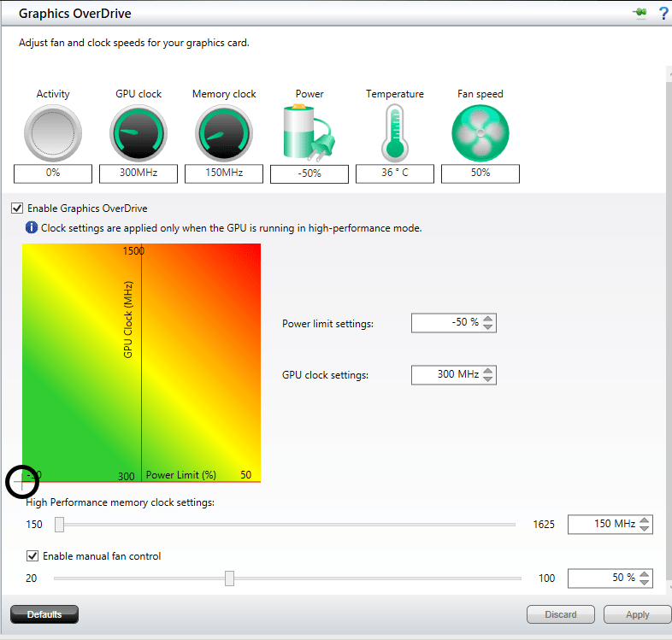Decrease fan speed 50 % spinner
Viewport: 672px width, 640px height.
coord(644,582)
